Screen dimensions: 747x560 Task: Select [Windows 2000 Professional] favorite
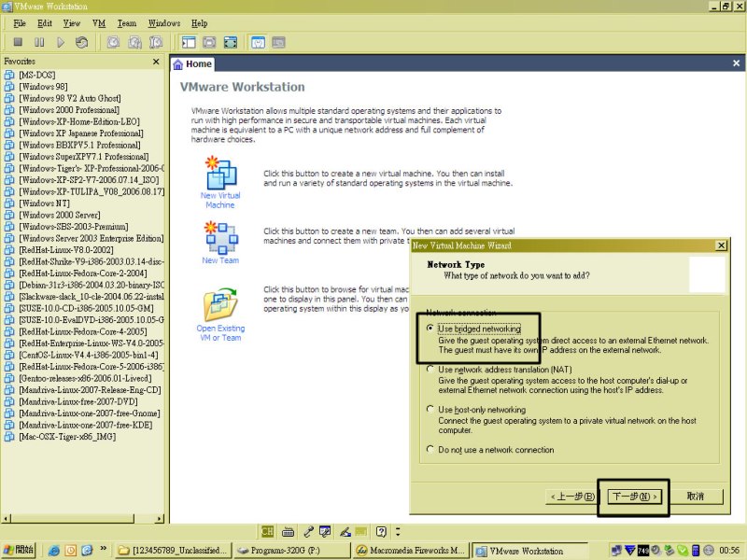pyautogui.click(x=69, y=110)
